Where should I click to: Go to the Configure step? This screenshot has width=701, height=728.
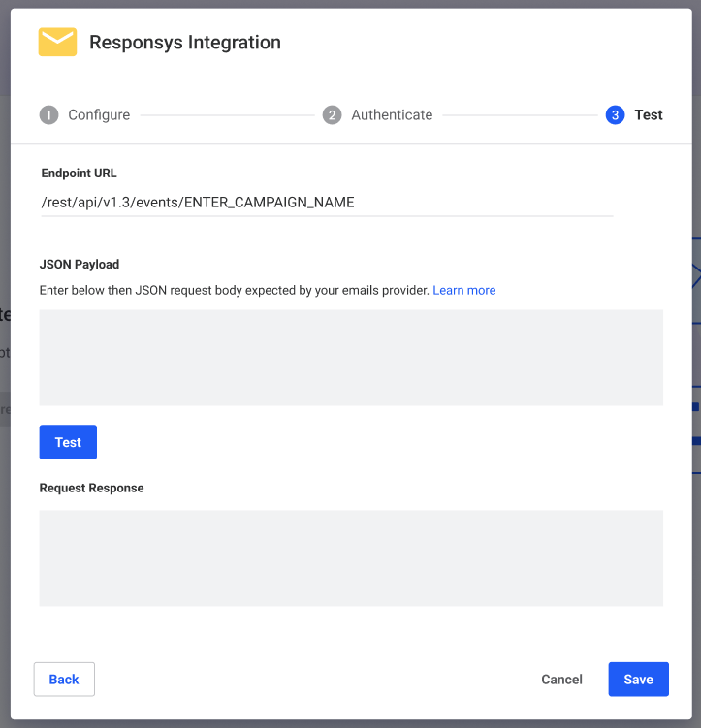click(99, 115)
